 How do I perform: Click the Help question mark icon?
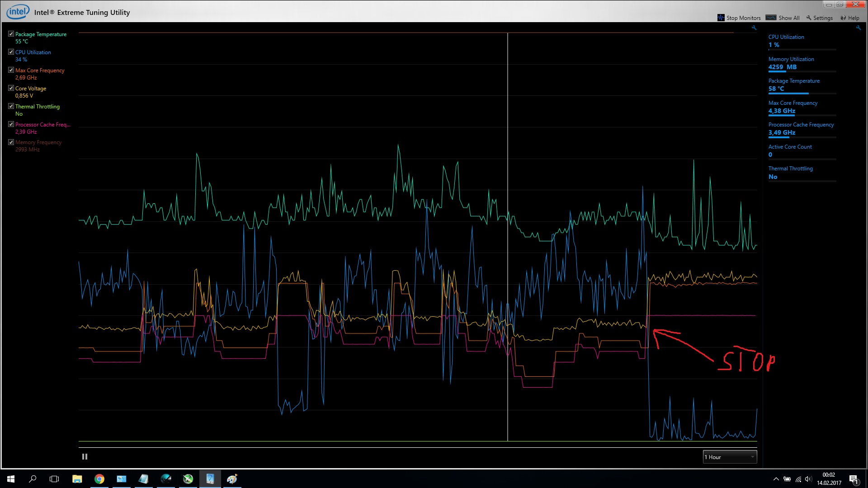click(x=843, y=18)
